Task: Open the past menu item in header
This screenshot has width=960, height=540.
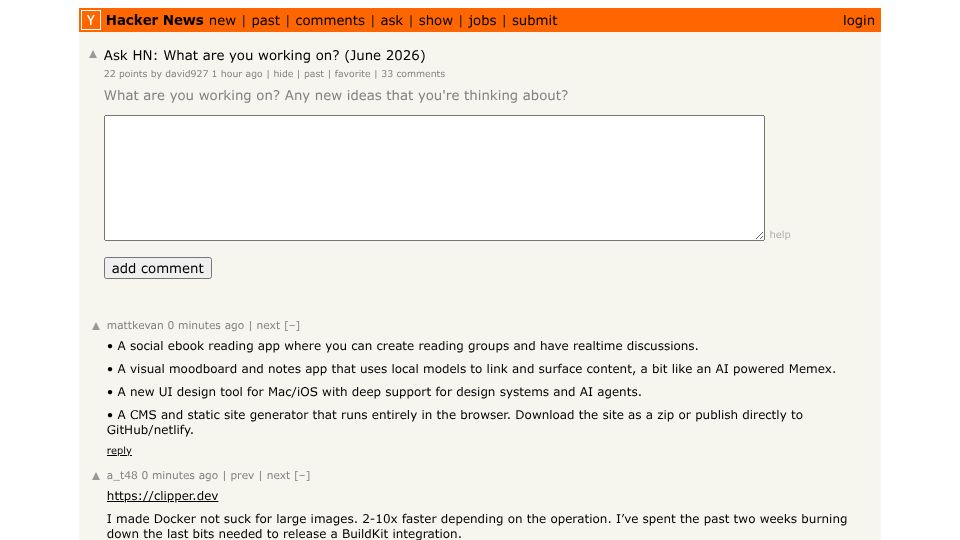Action: click(x=266, y=20)
